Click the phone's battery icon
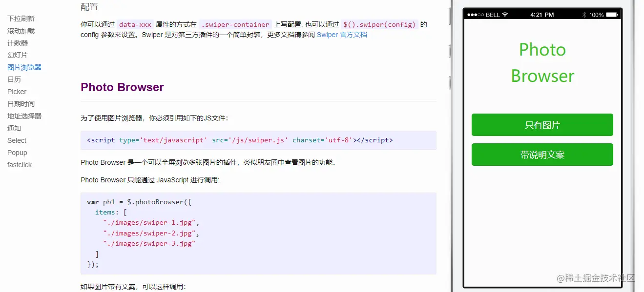The height and width of the screenshot is (292, 644). [613, 15]
